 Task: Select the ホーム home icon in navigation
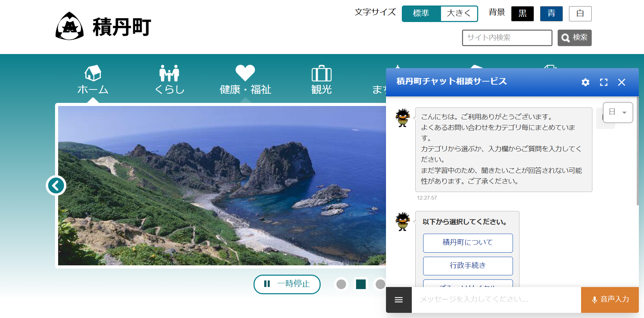click(93, 73)
